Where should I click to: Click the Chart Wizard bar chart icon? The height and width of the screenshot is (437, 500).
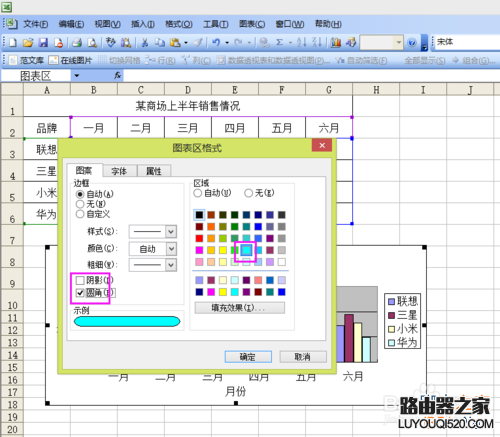click(336, 42)
